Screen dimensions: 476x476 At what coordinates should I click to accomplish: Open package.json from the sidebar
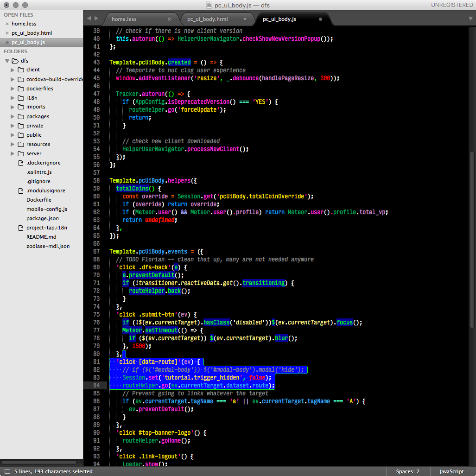[43, 218]
